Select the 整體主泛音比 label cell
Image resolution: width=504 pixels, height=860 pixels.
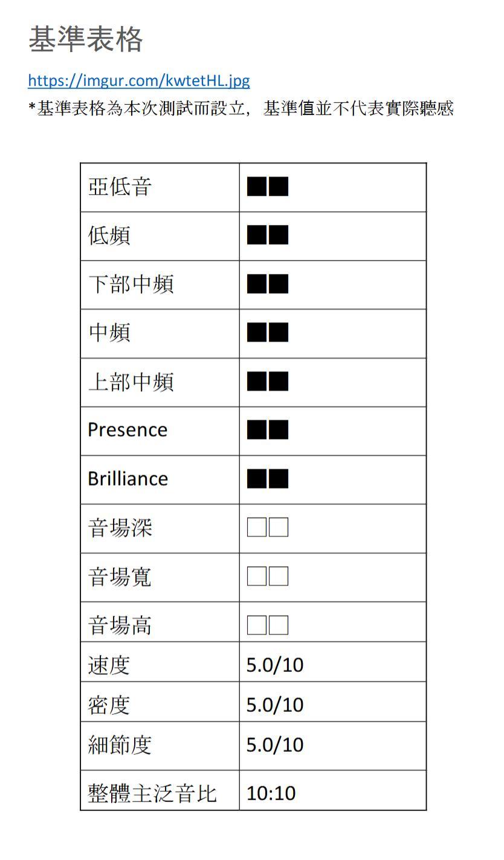152,793
